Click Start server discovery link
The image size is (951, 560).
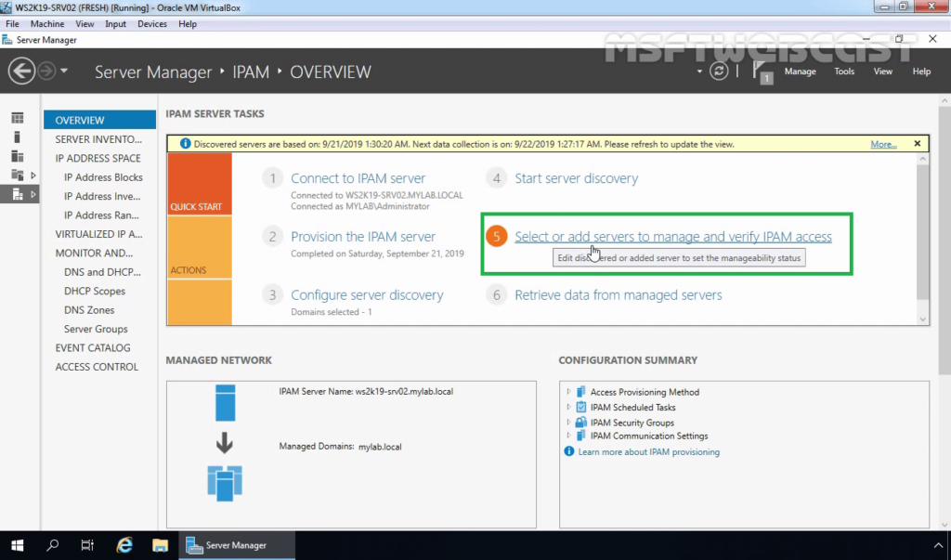(x=576, y=178)
